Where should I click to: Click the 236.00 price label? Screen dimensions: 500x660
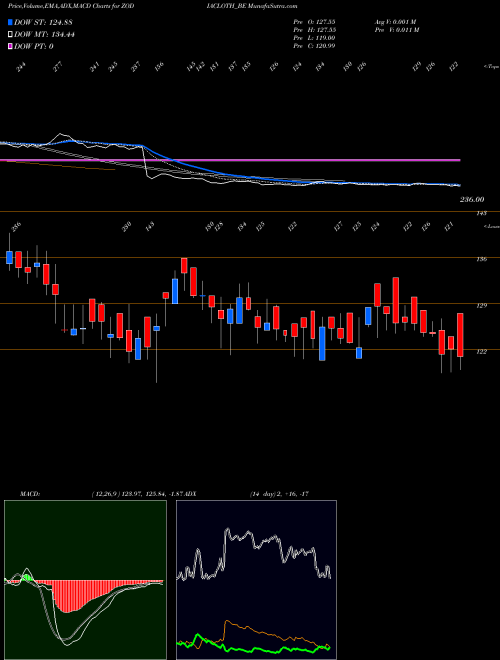[472, 200]
